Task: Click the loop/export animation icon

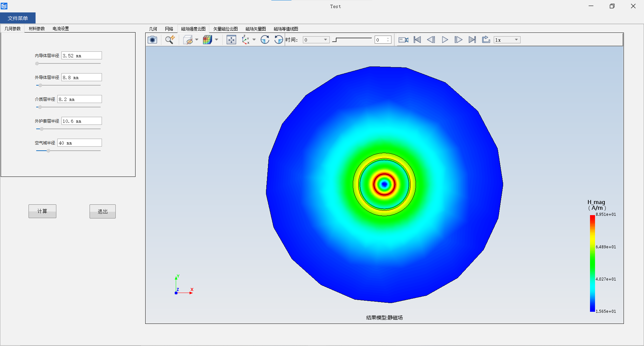Action: coord(486,40)
